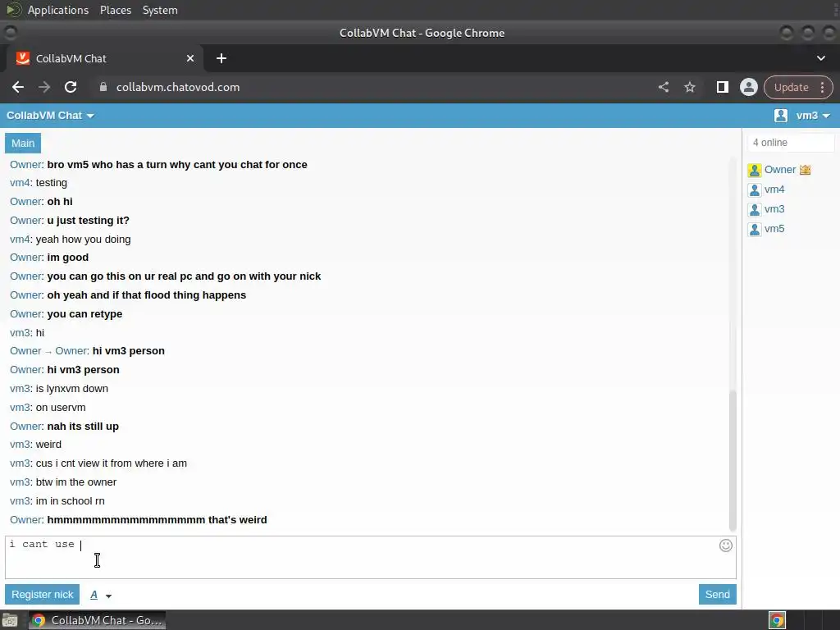Share this page using the share icon
This screenshot has height=630, width=840.
click(663, 87)
